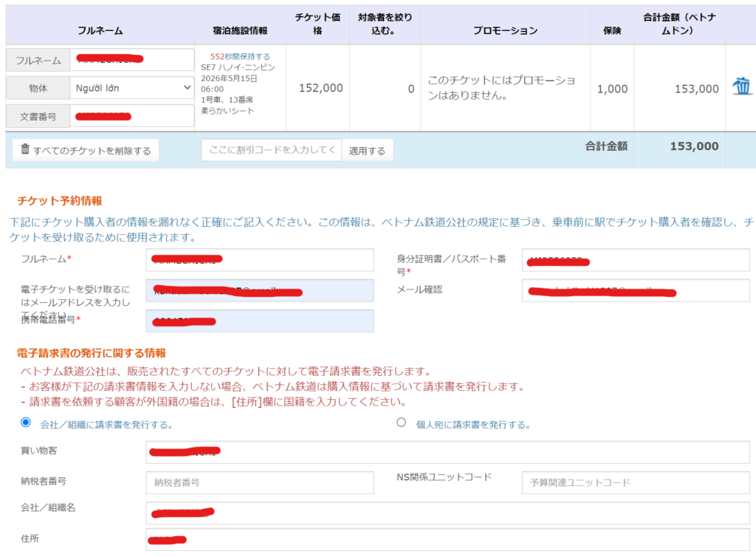Click the 文書番号 field in ticket row

(133, 116)
